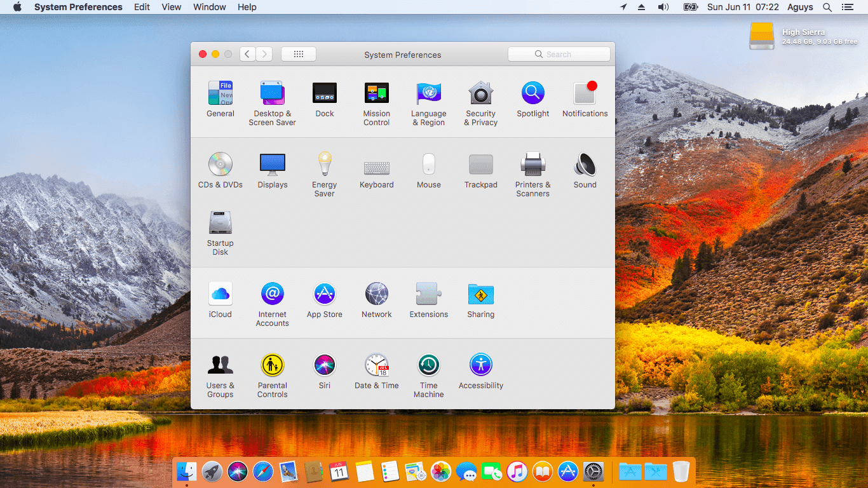
Task: Open Safari from the Dock
Action: pyautogui.click(x=263, y=471)
